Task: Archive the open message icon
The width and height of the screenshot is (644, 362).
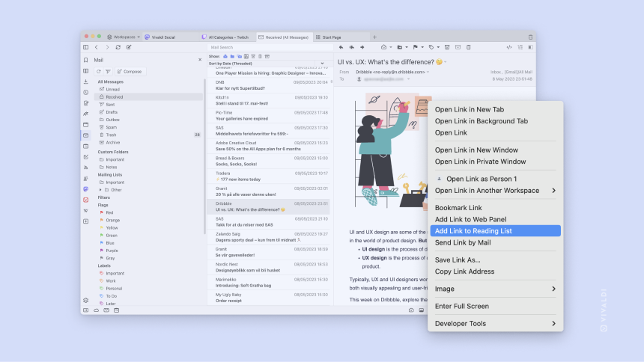Action: pyautogui.click(x=458, y=47)
